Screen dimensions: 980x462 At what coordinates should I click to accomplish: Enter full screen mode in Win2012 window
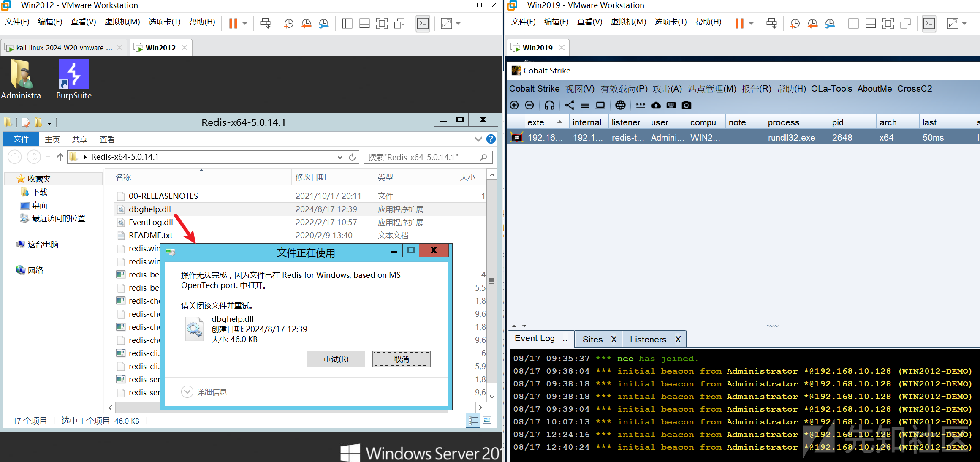[x=382, y=23]
